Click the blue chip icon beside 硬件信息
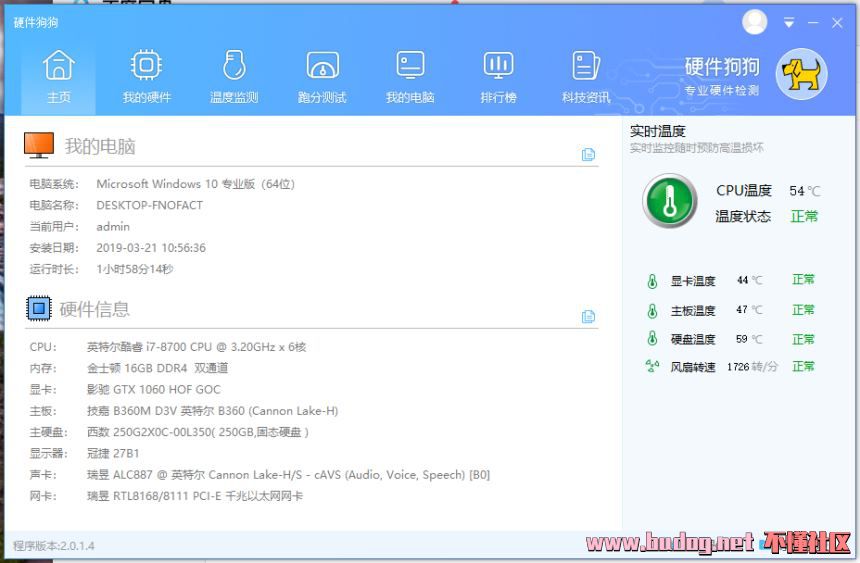The height and width of the screenshot is (563, 860). tap(39, 308)
